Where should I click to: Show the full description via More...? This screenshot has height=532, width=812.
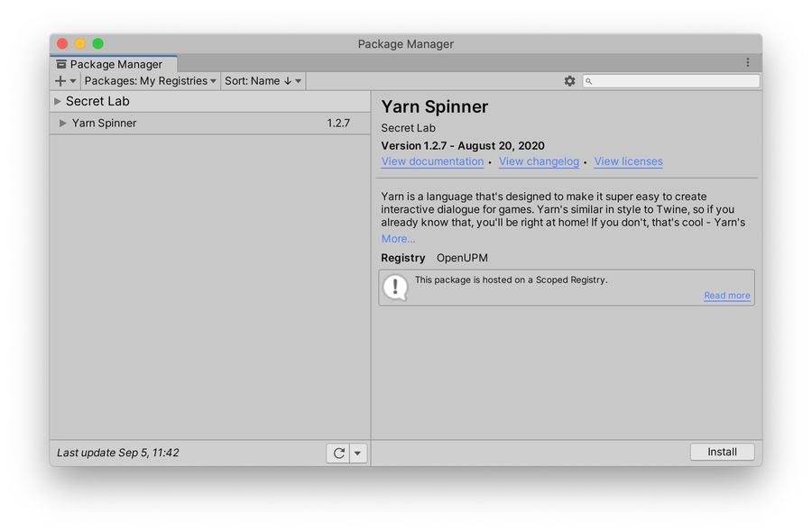coord(398,239)
